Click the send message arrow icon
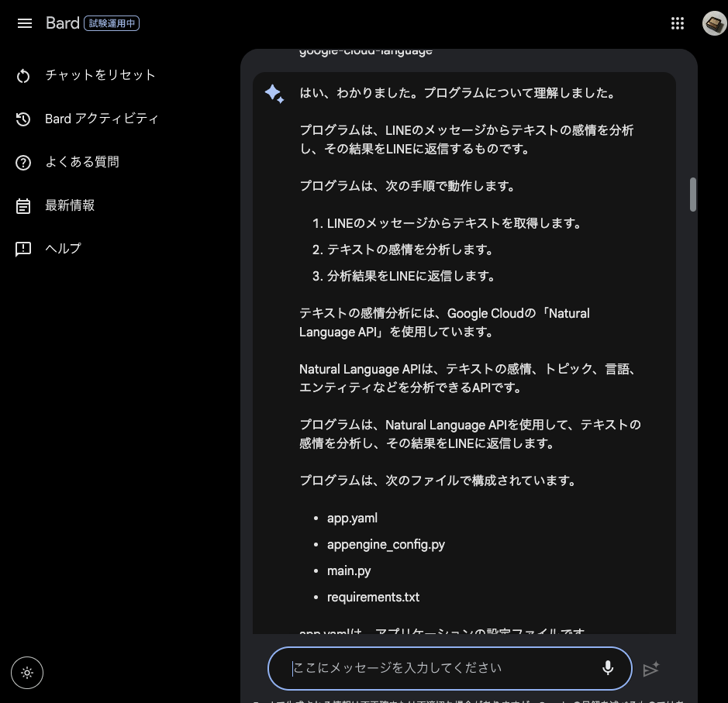Screen dimensions: 728x703 coord(651,669)
